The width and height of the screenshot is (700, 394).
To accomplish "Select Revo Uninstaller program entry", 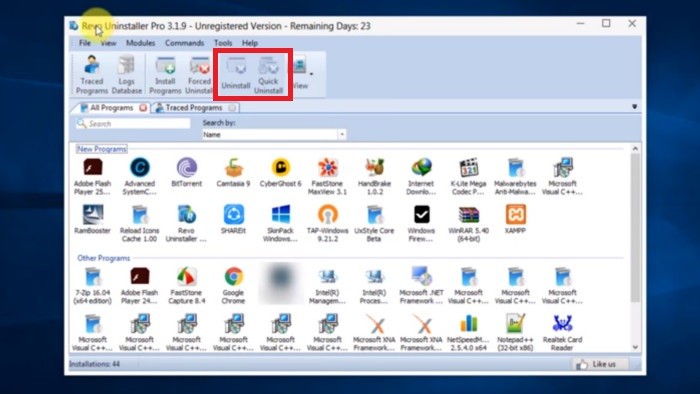I will [x=187, y=223].
